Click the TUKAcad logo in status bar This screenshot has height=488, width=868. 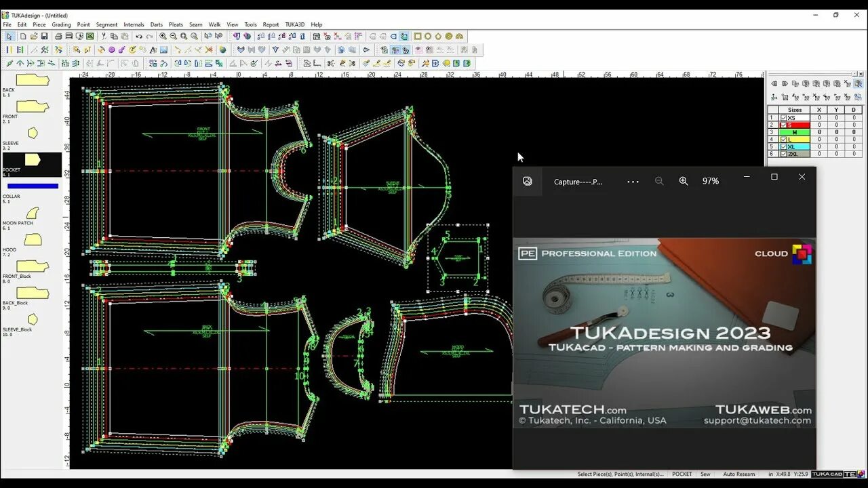(828, 474)
